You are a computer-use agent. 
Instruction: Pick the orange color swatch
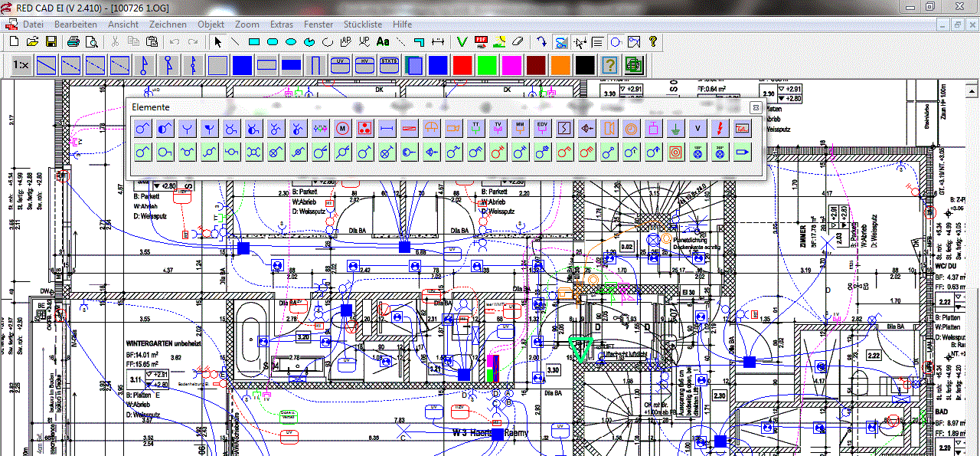(560, 65)
